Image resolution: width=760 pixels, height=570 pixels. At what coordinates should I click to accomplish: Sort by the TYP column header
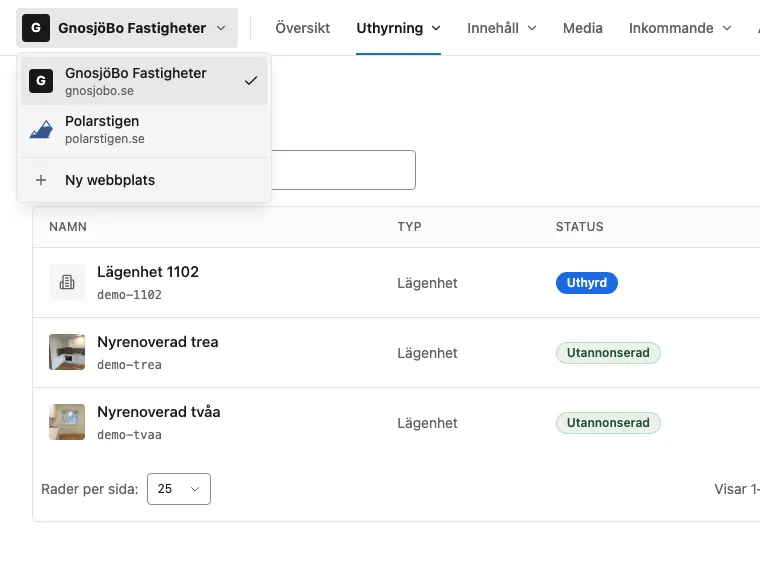pyautogui.click(x=409, y=227)
